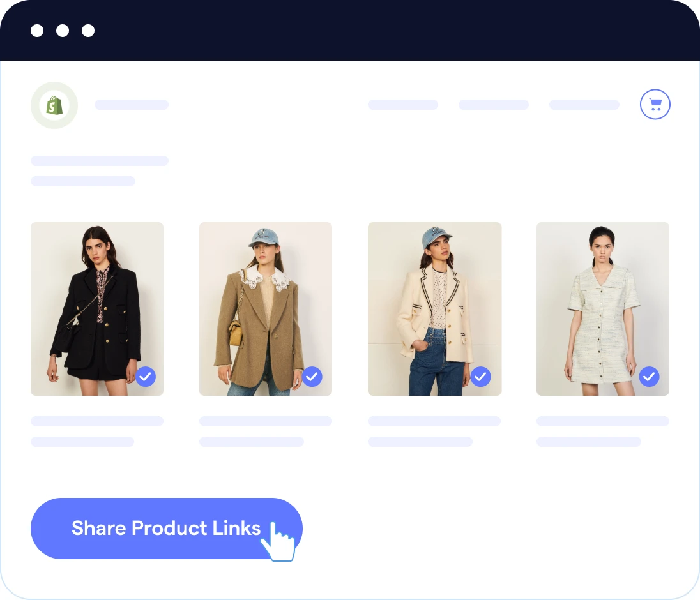Click the Shopify bag logo
The width and height of the screenshot is (700, 600).
click(54, 105)
